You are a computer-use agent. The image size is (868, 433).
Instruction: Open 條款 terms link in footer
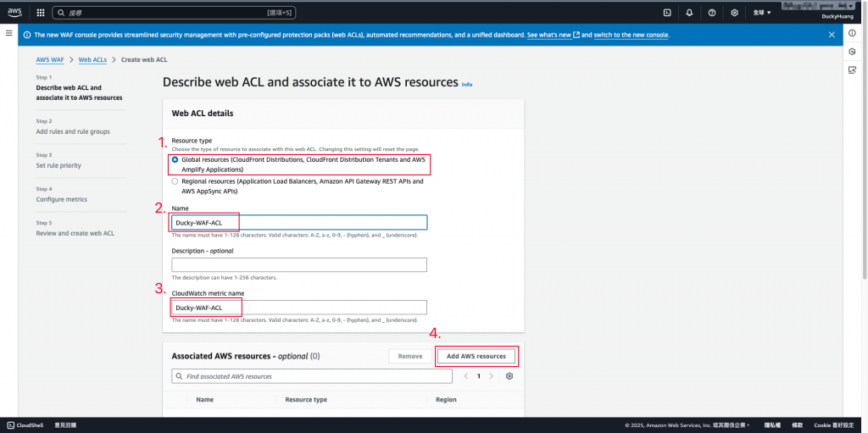pyautogui.click(x=797, y=425)
